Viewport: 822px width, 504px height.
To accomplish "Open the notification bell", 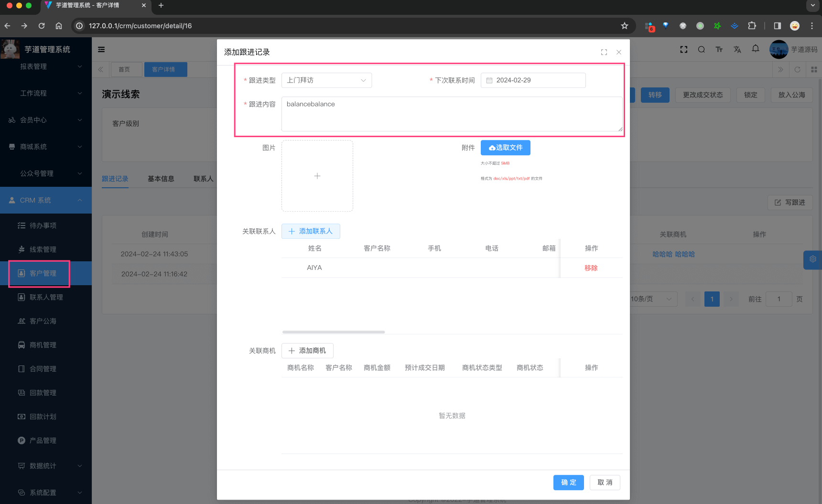I will tap(755, 49).
